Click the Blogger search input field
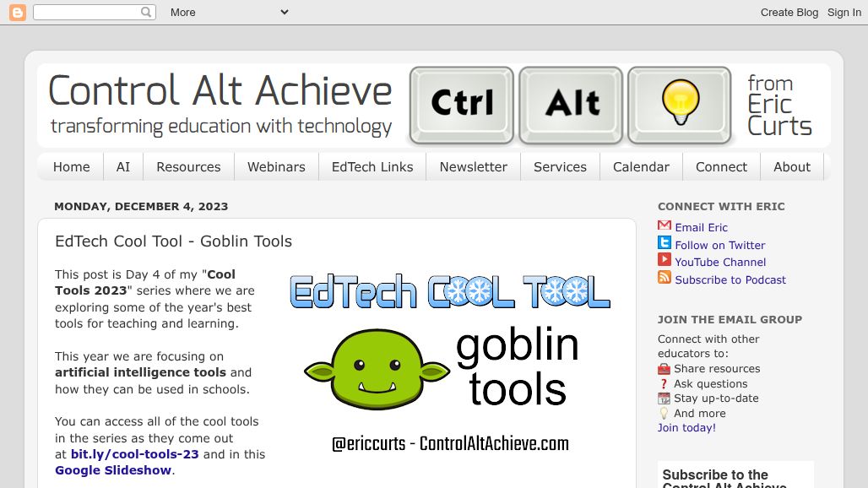 [88, 12]
